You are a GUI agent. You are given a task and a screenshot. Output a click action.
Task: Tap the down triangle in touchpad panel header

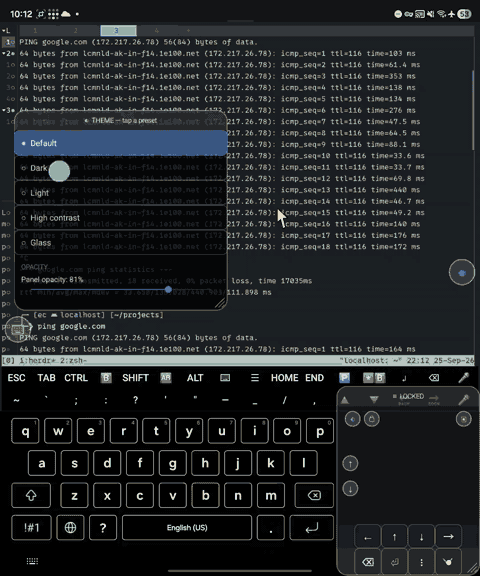click(374, 400)
